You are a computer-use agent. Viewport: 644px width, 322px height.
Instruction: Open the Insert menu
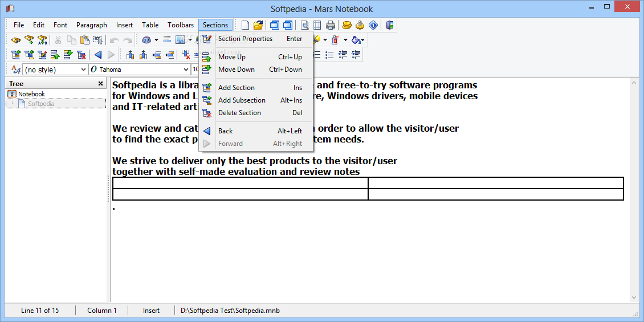tap(124, 25)
